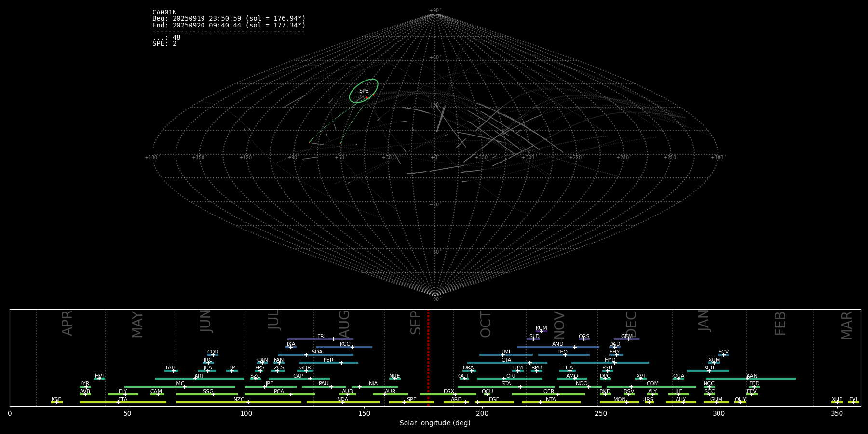The height and width of the screenshot is (434, 868).
Task: Click the '...: 48' sporadic count line
Action: (166, 38)
